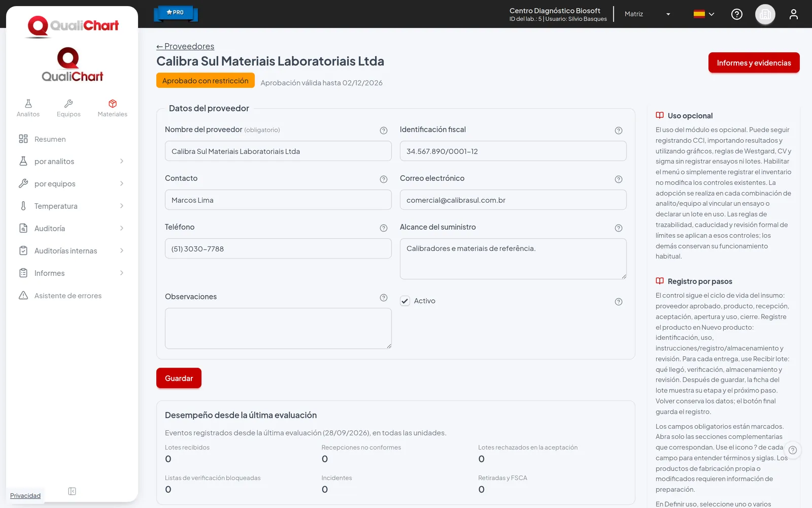
Task: Open the Equipos tab in the sidebar
Action: [69, 108]
